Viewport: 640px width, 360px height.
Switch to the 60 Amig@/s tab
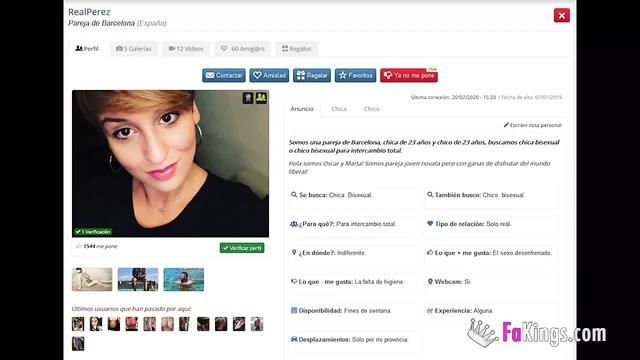coord(242,49)
